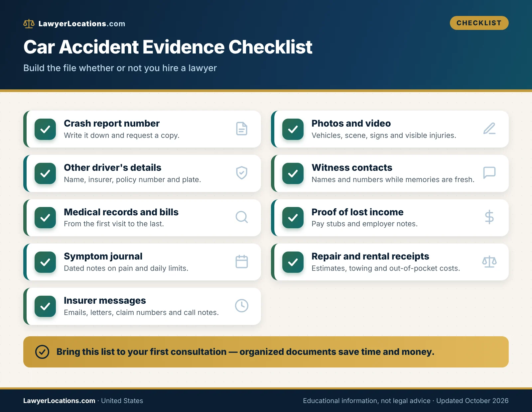Click 'Estimates, towing and out-of-pocket costs.'
The height and width of the screenshot is (412, 532).
pos(386,268)
